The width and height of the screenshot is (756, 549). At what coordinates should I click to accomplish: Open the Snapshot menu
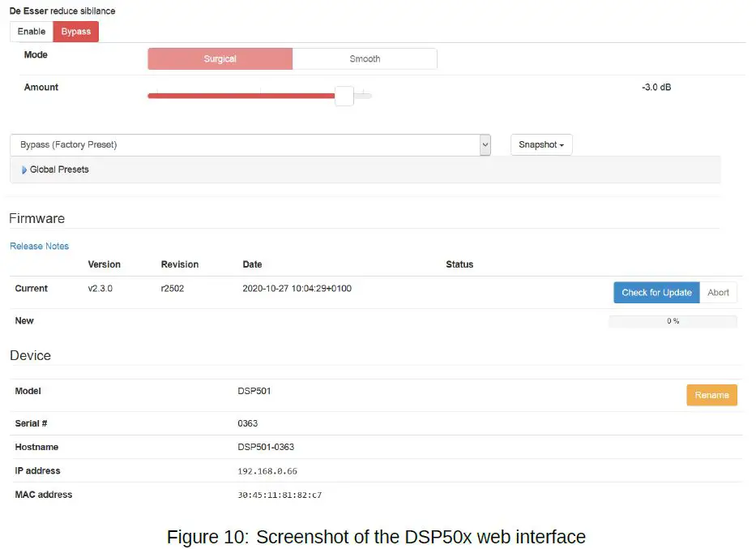(540, 144)
